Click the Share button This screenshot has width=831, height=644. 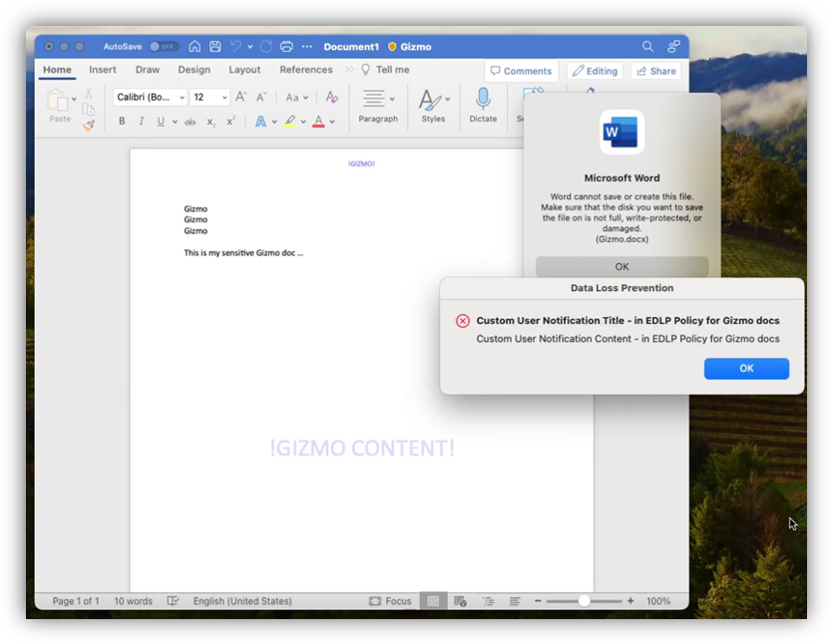[656, 71]
